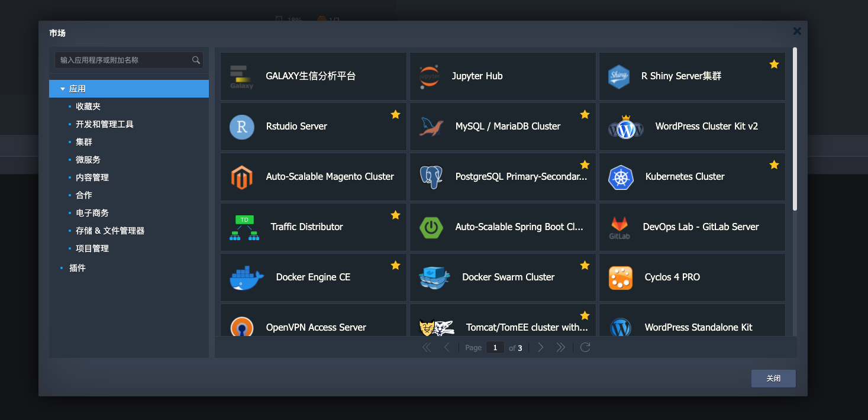Click the Kubernetes helm wheel logo
This screenshot has width=868, height=420.
pyautogui.click(x=621, y=177)
